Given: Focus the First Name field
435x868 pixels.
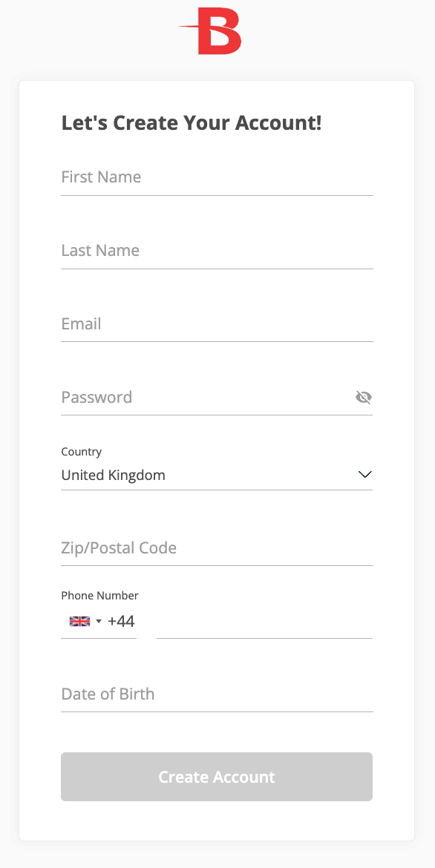Looking at the screenshot, I should [217, 178].
